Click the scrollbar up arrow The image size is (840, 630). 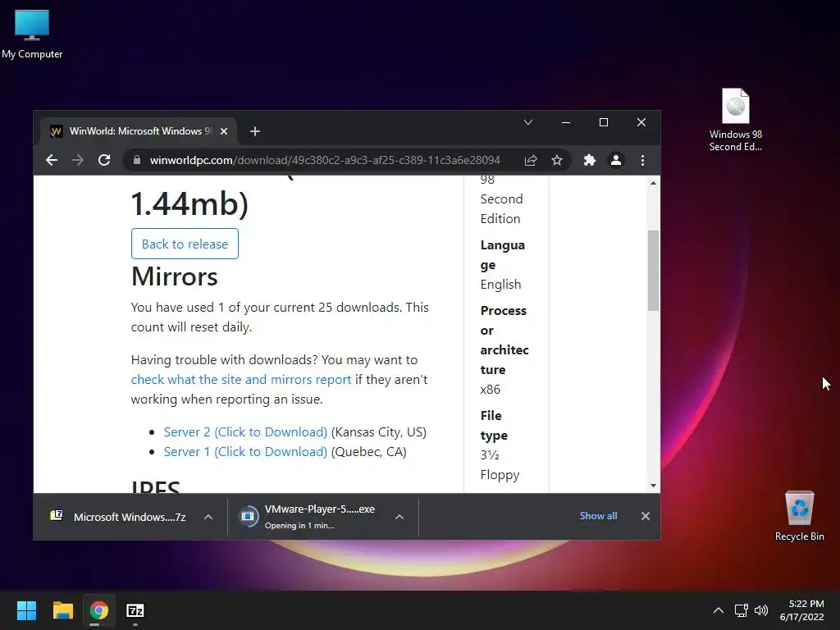[653, 183]
